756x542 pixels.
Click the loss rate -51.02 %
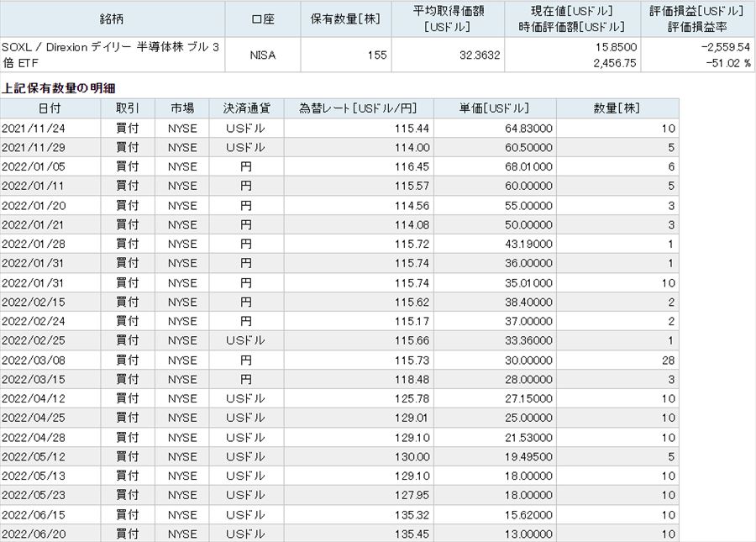(728, 63)
